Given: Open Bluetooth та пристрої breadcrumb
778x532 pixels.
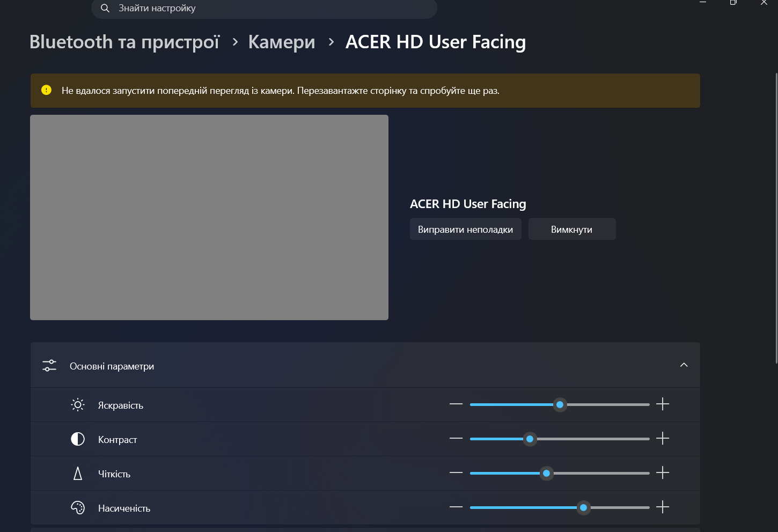Looking at the screenshot, I should (x=124, y=42).
